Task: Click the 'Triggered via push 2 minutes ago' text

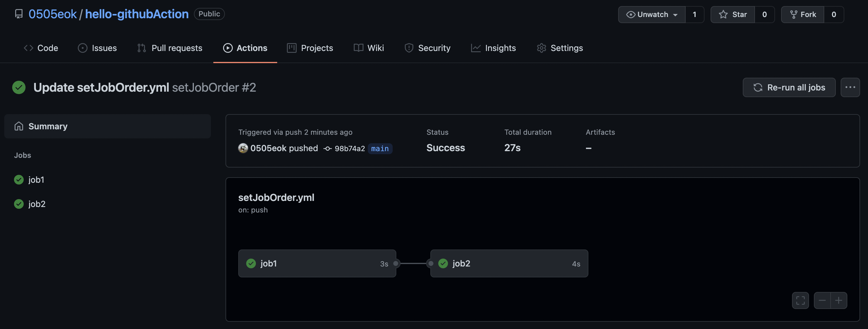Action: pyautogui.click(x=295, y=132)
